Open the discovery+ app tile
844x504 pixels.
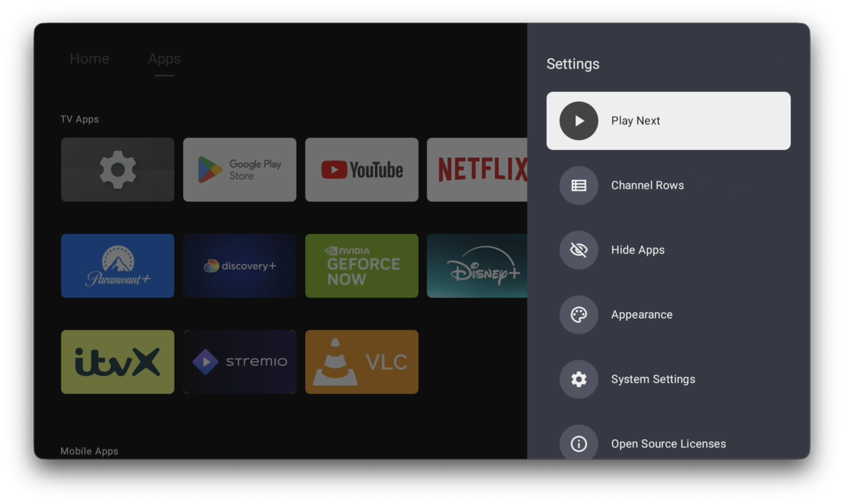239,266
